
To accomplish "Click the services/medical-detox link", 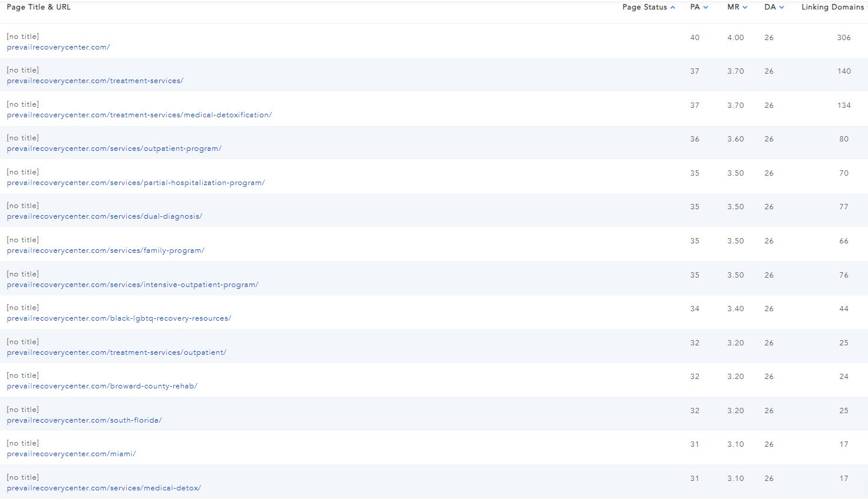I will click(x=104, y=488).
